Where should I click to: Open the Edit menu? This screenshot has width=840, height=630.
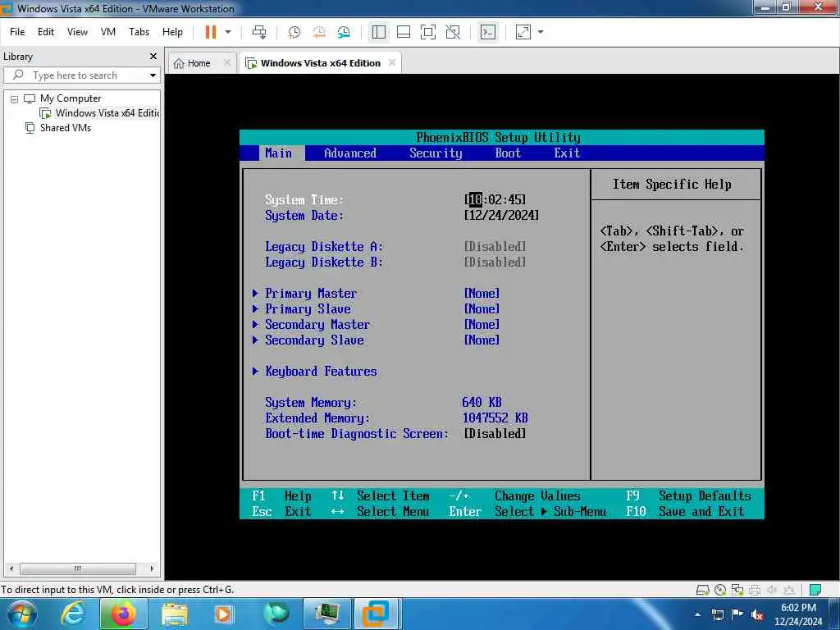click(x=46, y=32)
